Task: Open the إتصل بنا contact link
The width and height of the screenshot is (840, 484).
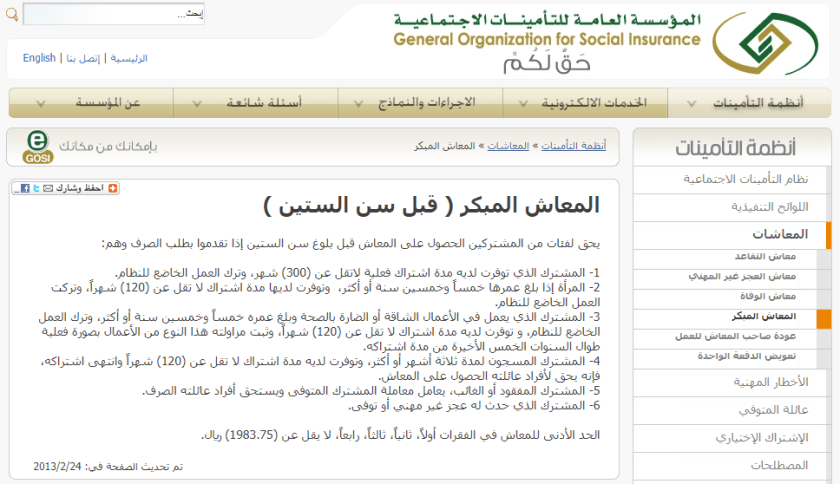Action: coord(83,59)
